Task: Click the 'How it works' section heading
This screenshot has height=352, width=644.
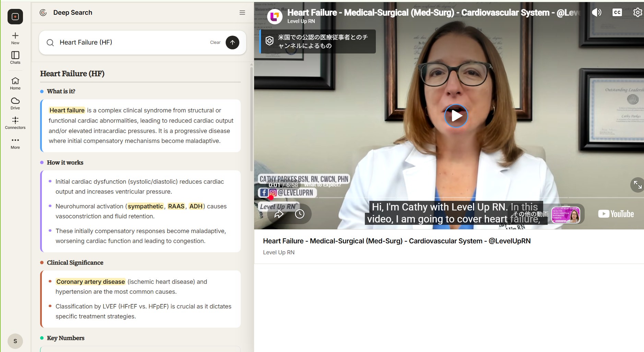Action: pos(65,162)
